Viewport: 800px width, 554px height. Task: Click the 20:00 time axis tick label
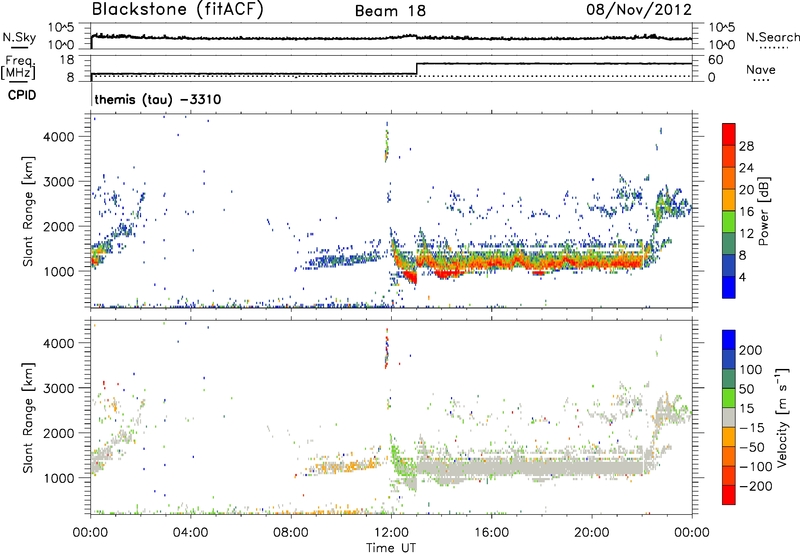click(591, 533)
